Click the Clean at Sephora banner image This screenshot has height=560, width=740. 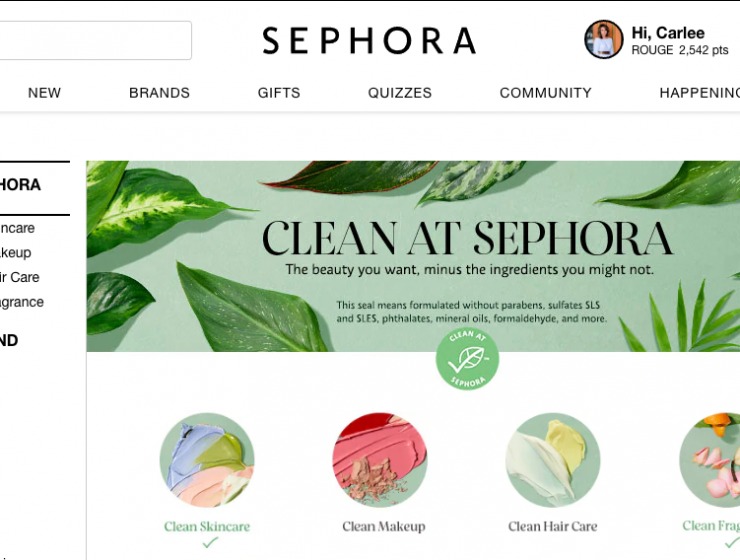pyautogui.click(x=413, y=256)
